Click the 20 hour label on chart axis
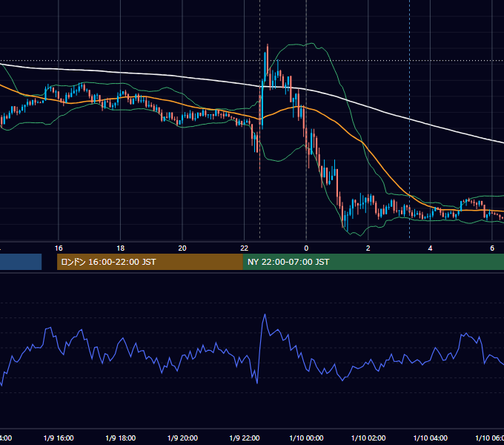This screenshot has width=504, height=445. pyautogui.click(x=182, y=248)
